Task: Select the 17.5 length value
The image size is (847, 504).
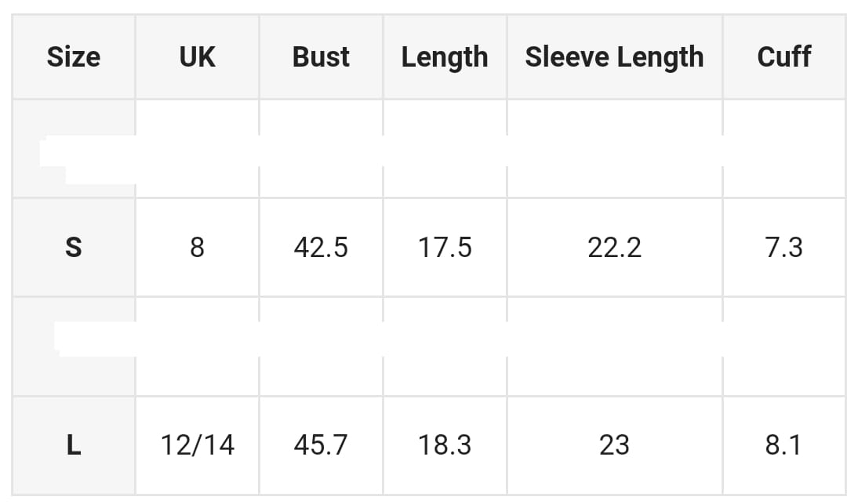Action: (x=445, y=248)
